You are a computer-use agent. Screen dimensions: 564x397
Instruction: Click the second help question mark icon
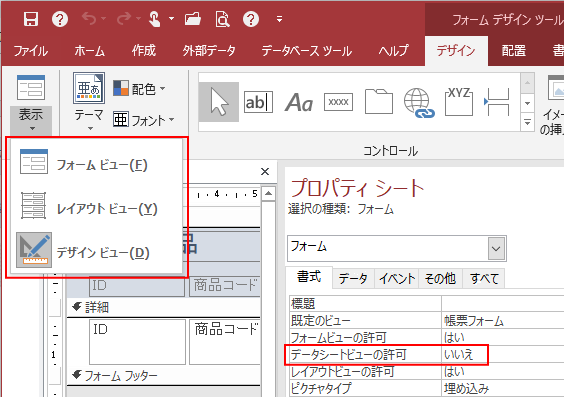click(251, 19)
